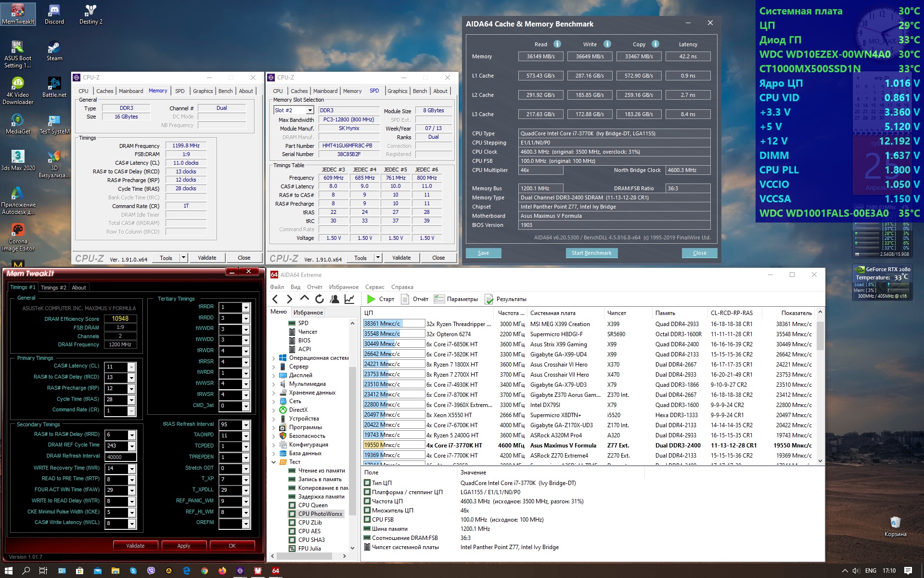
Task: Click the AIDA64 refresh icon
Action: click(x=320, y=299)
